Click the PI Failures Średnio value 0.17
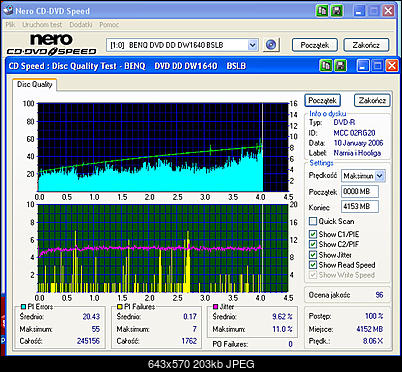Screen dimensions: 402x372 [x=190, y=316]
